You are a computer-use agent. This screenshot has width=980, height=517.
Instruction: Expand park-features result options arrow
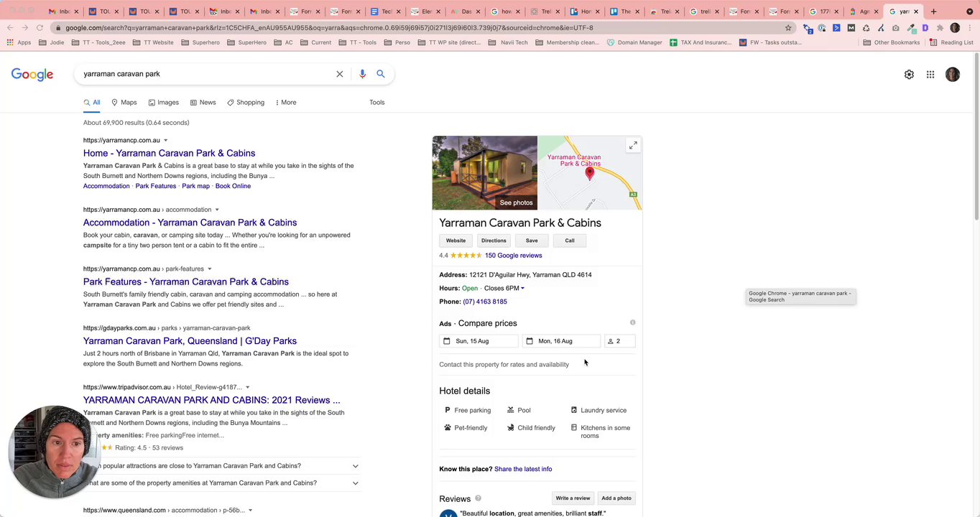210,269
